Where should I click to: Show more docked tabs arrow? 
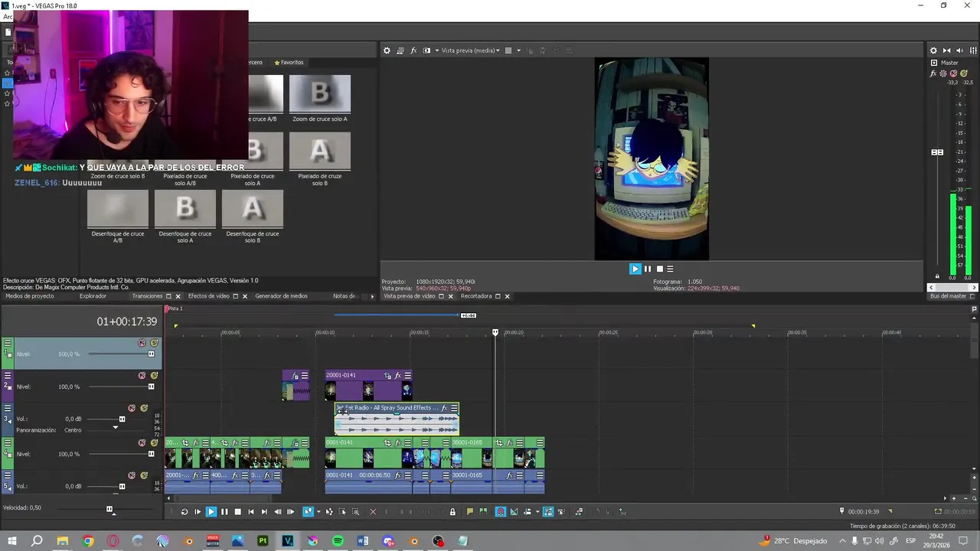(373, 296)
